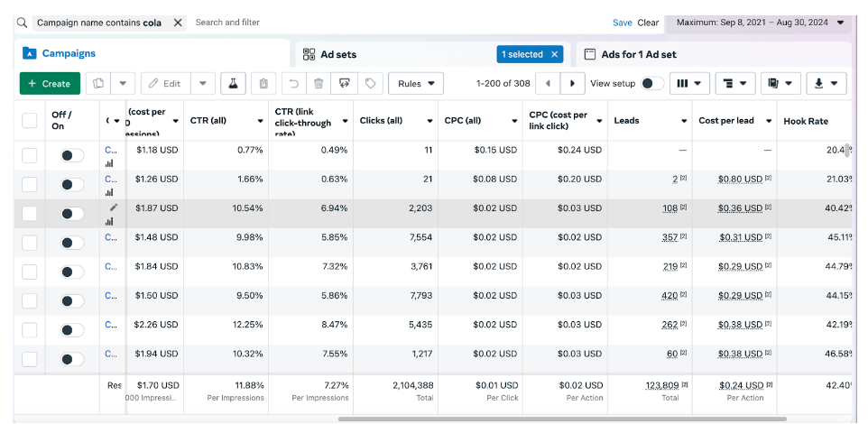The width and height of the screenshot is (868, 424).
Task: Toggle the campaign with 9.50% CTR on
Action: (72, 301)
